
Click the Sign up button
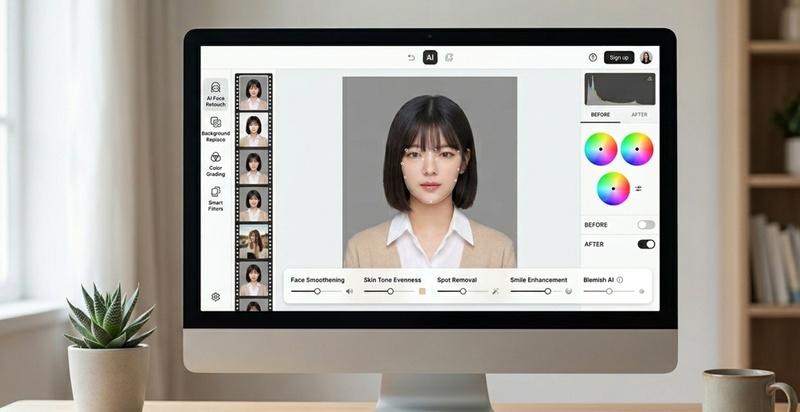[619, 58]
